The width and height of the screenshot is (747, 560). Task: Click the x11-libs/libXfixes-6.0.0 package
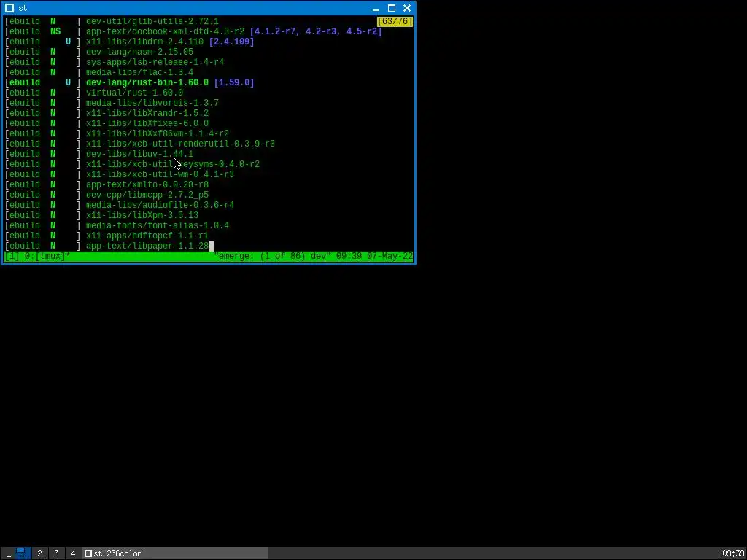pos(147,123)
